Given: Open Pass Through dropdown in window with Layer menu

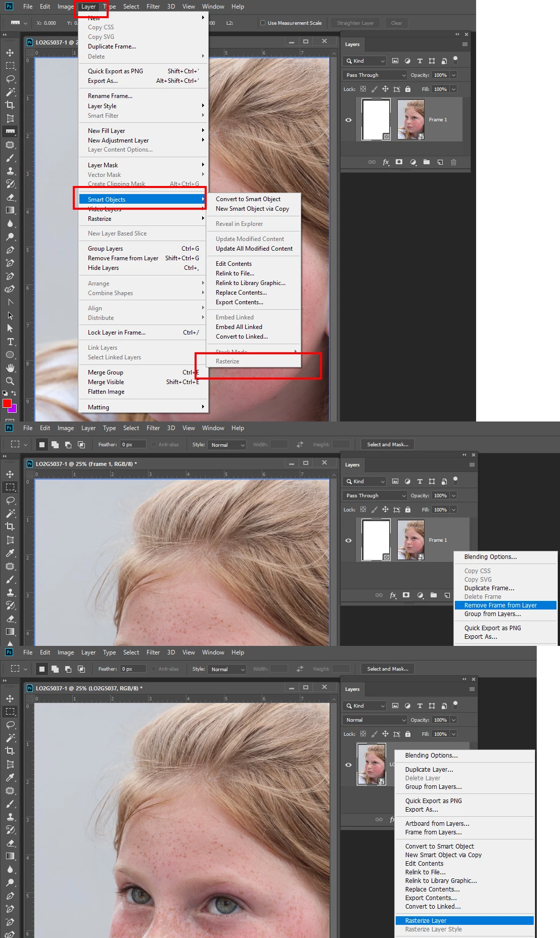Looking at the screenshot, I should 375,75.
